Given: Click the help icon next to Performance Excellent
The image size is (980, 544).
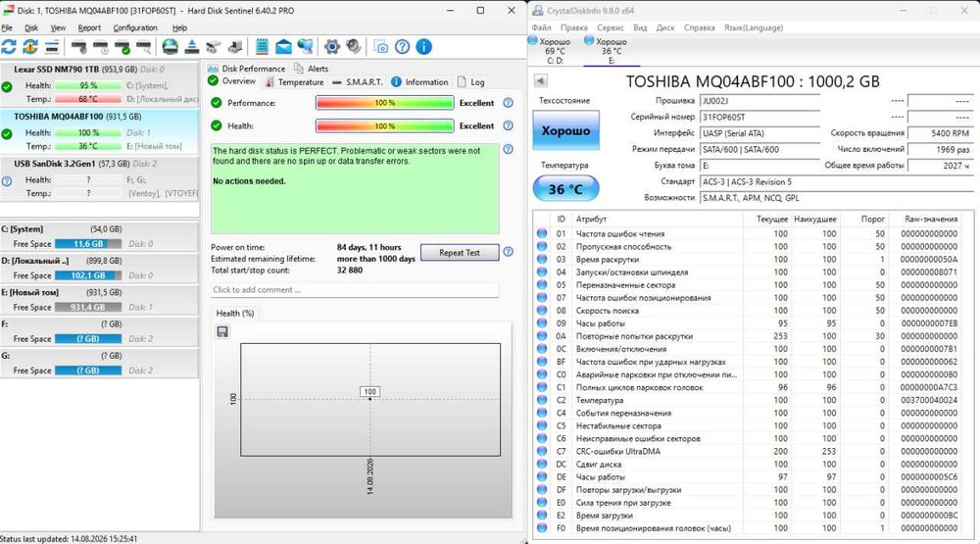Looking at the screenshot, I should point(508,103).
